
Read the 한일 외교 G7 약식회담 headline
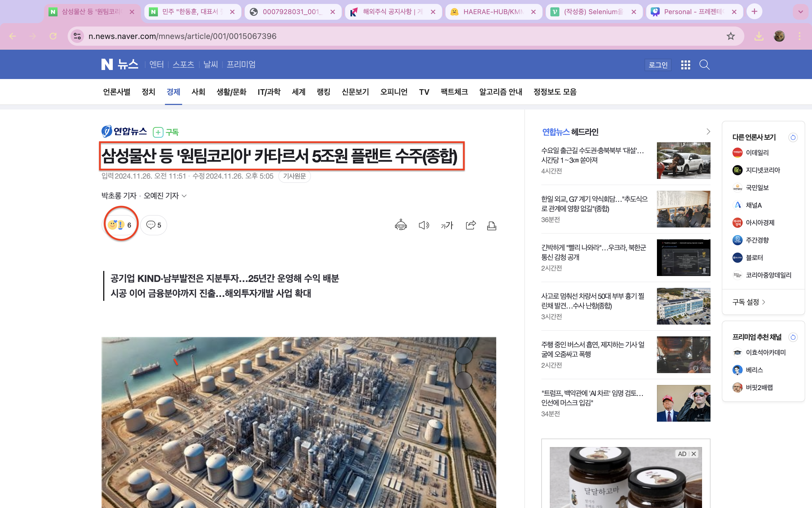click(x=594, y=203)
